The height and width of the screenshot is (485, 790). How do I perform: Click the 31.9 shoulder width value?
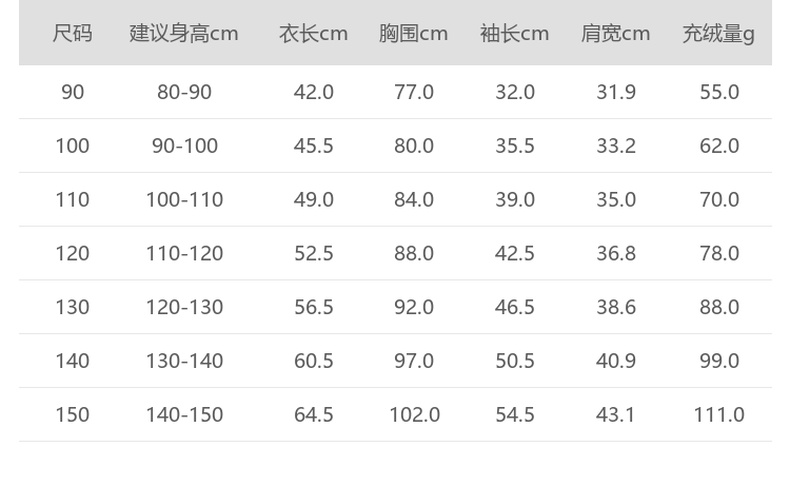(615, 92)
